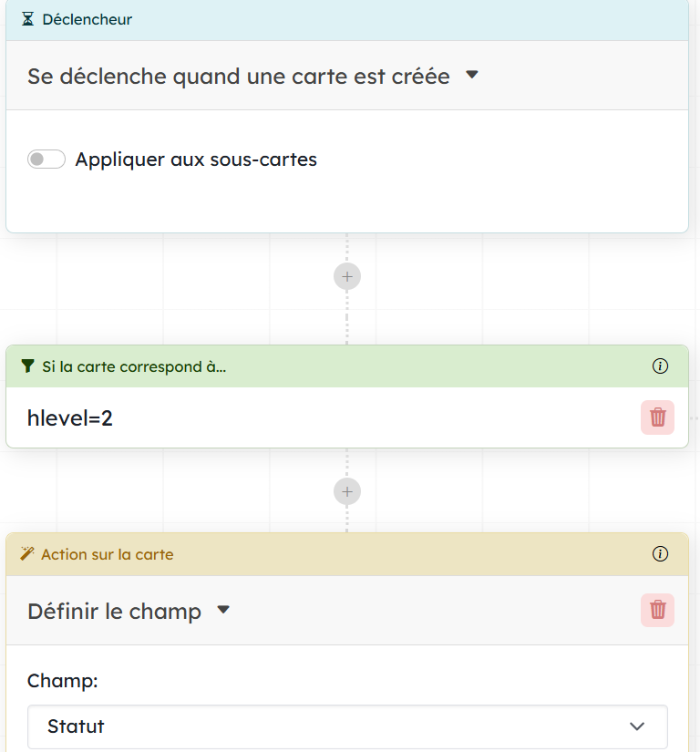The image size is (700, 752).
Task: Enable the Appliquer aux sous-cartes switch
Action: point(46,160)
